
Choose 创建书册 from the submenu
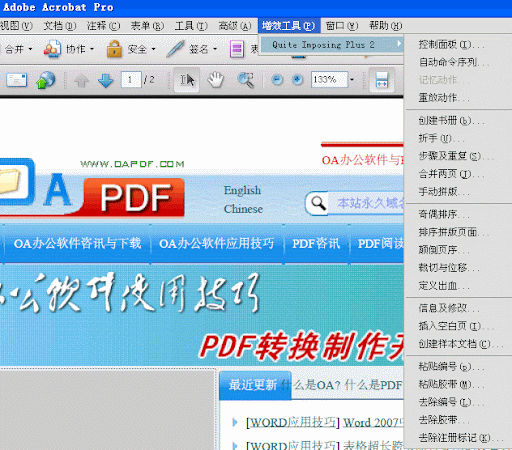click(x=451, y=120)
